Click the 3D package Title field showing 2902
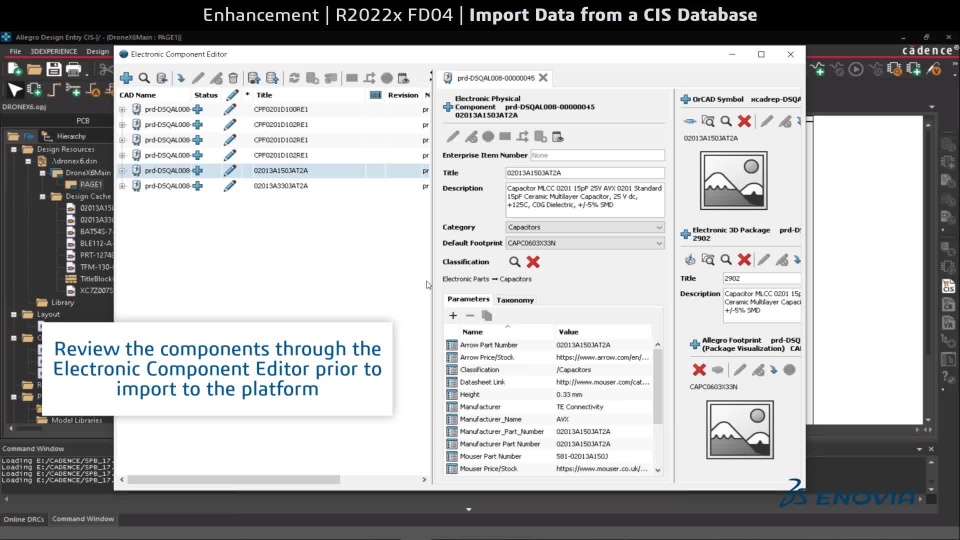This screenshot has height=540, width=960. 762,278
